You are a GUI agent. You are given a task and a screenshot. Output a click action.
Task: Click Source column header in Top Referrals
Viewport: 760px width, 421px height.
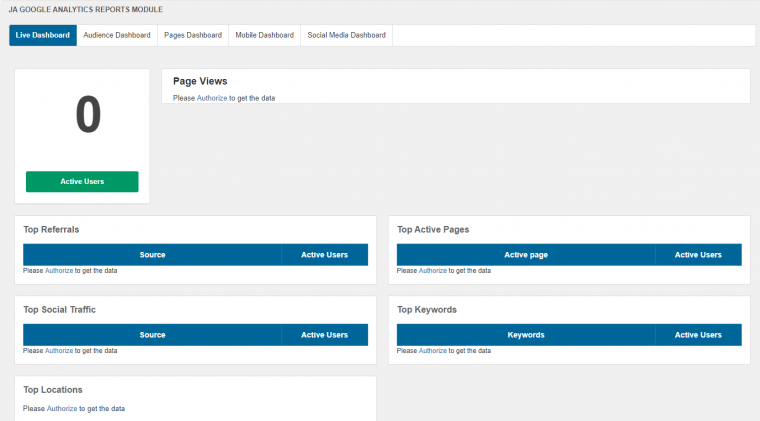click(152, 255)
